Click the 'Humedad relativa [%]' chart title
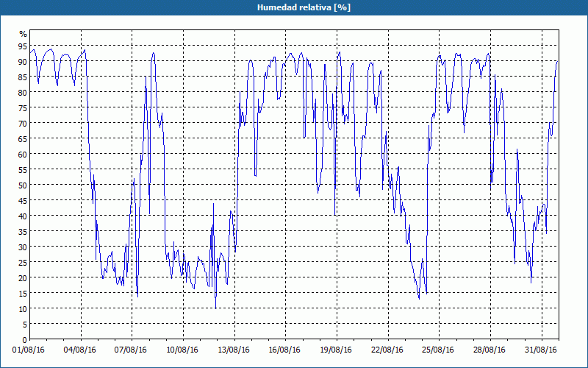The width and height of the screenshot is (588, 368). pos(304,7)
